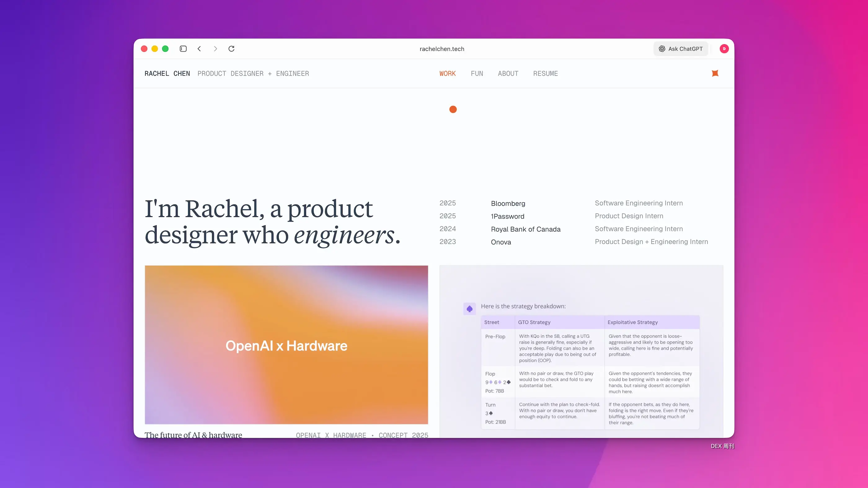Image resolution: width=868 pixels, height=488 pixels.
Task: Click the RACHEL CHEN site title
Action: point(167,73)
